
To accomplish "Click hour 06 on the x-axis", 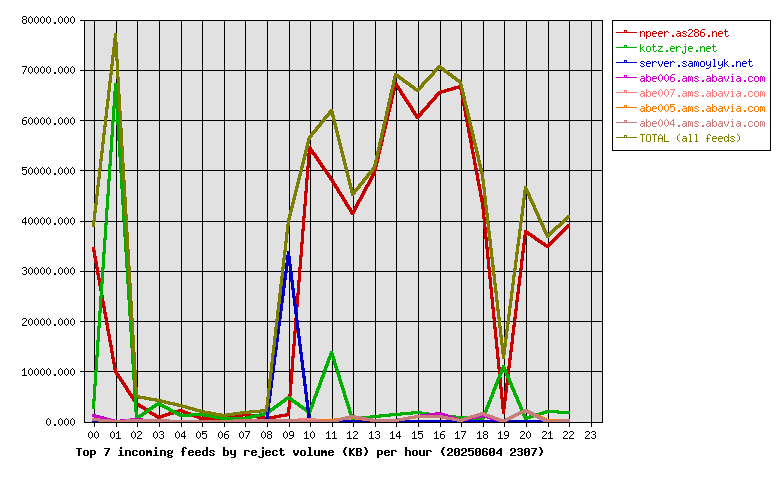I will (x=223, y=435).
